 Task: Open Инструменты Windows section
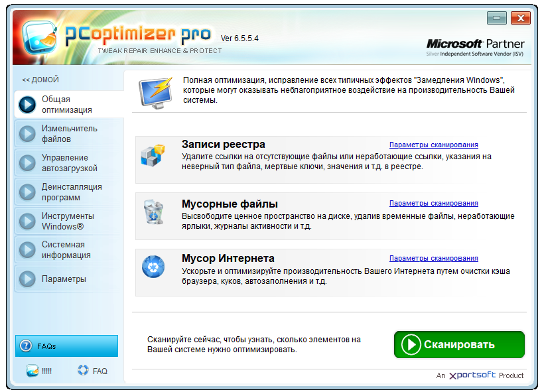(x=69, y=221)
